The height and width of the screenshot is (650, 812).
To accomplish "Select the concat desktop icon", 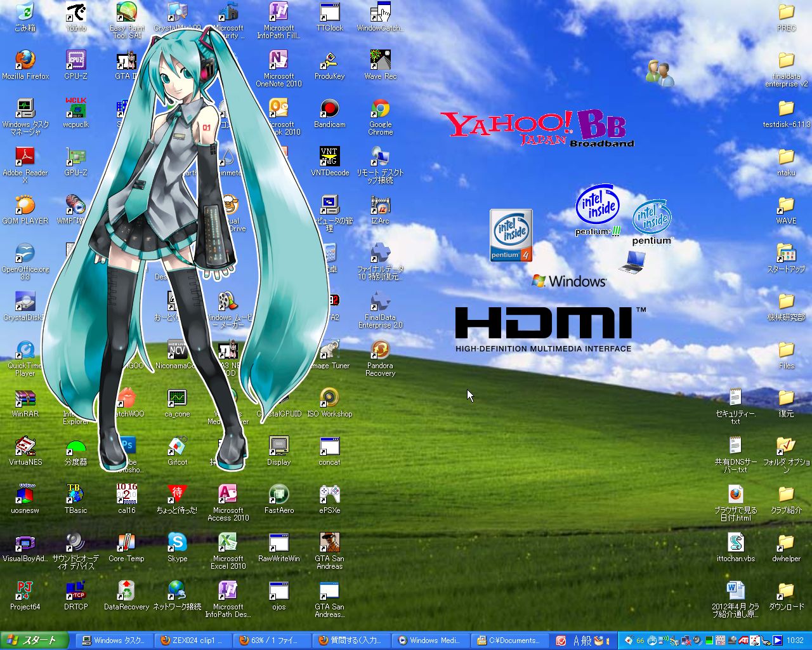I will point(330,451).
